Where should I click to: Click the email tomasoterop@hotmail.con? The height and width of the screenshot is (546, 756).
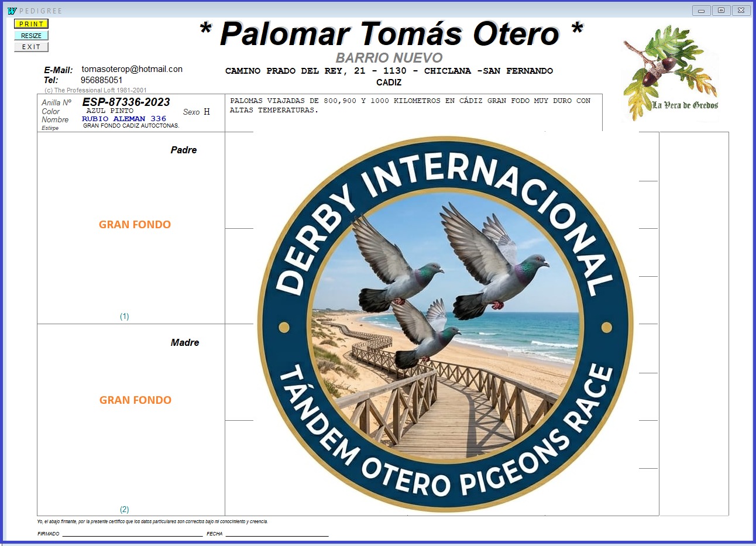tap(132, 69)
